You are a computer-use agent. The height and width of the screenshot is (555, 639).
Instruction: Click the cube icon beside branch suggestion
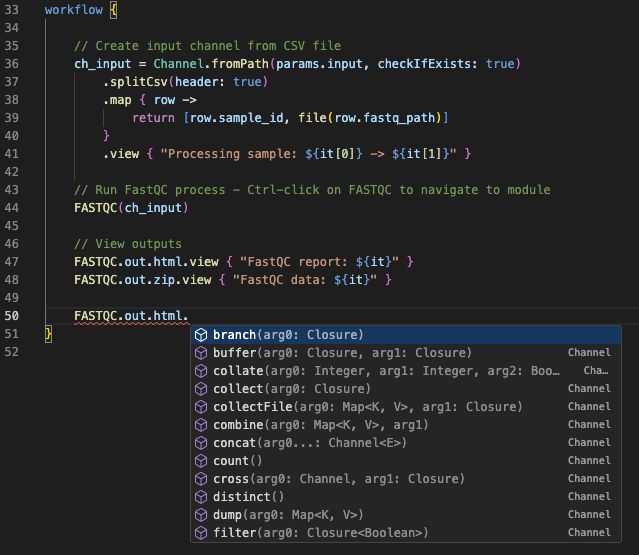(x=201, y=335)
